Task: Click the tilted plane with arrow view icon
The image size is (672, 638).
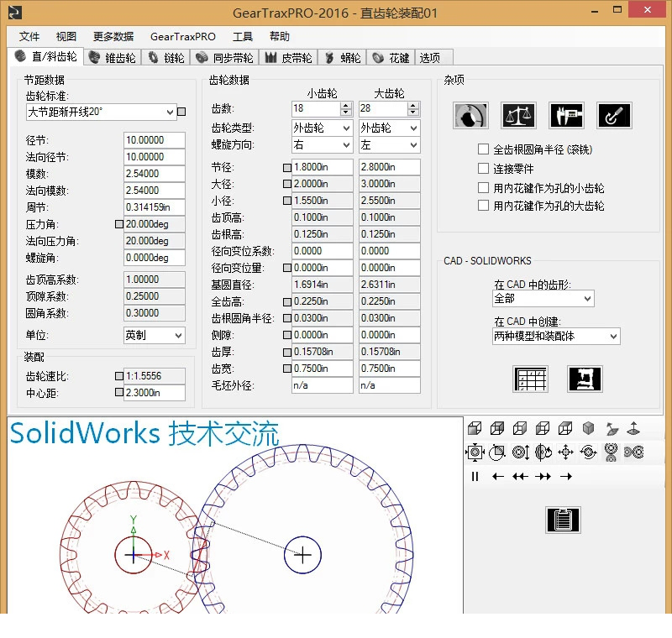Action: tap(612, 428)
